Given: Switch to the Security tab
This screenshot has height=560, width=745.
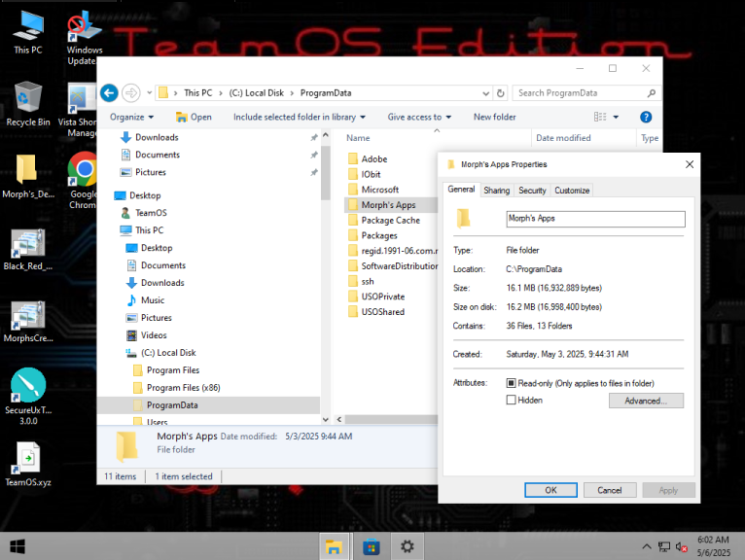Looking at the screenshot, I should (x=532, y=191).
